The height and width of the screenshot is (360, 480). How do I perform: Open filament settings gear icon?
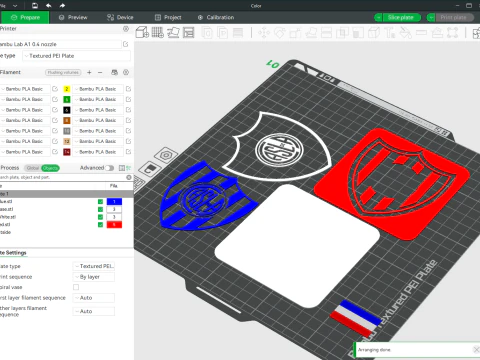pos(126,72)
